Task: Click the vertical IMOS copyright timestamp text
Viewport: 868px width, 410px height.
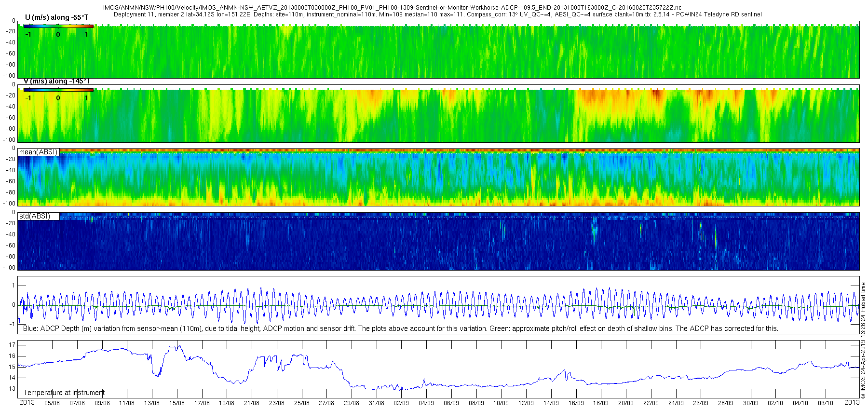Action: [863, 340]
